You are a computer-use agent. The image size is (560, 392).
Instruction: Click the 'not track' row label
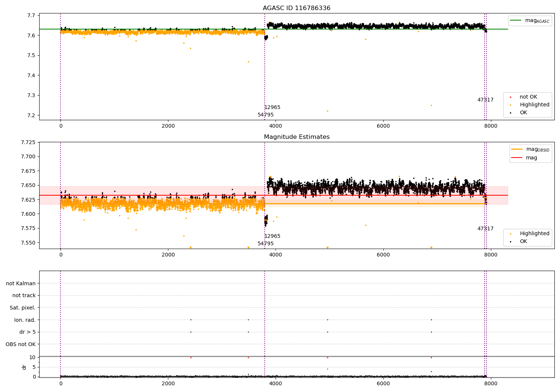pos(24,295)
